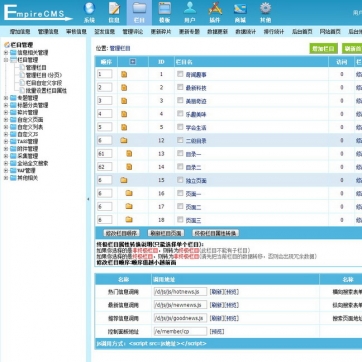The width and height of the screenshot is (362, 362).
Task: Click the folder icon for column ID 17
Action: (x=129, y=206)
